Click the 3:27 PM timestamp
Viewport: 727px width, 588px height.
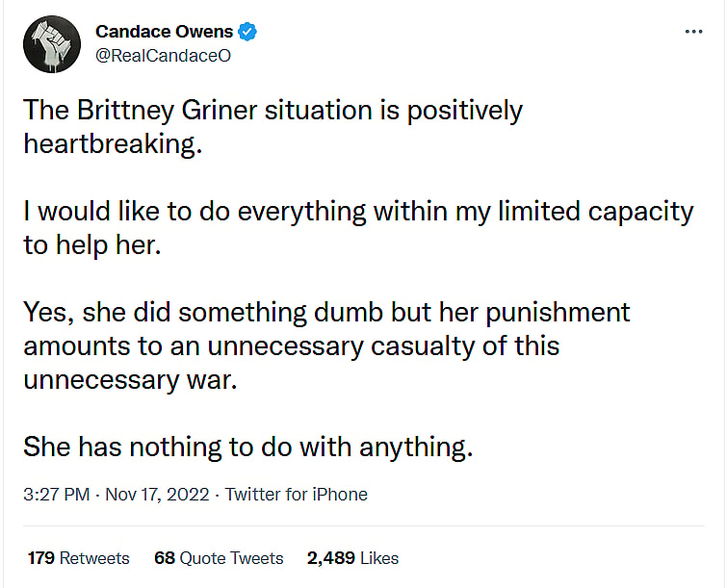(57, 495)
